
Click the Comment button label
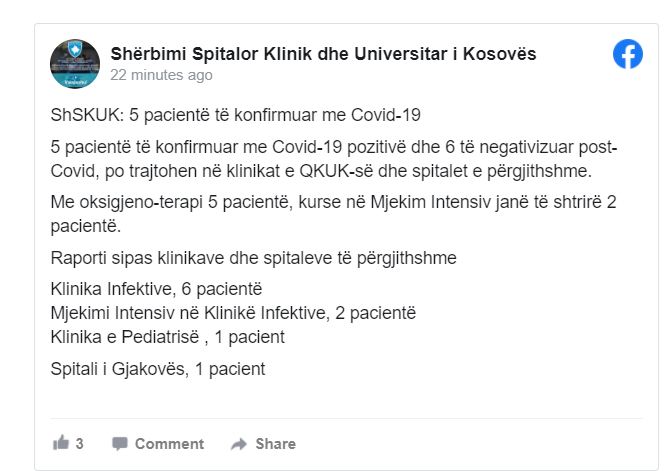tap(169, 444)
